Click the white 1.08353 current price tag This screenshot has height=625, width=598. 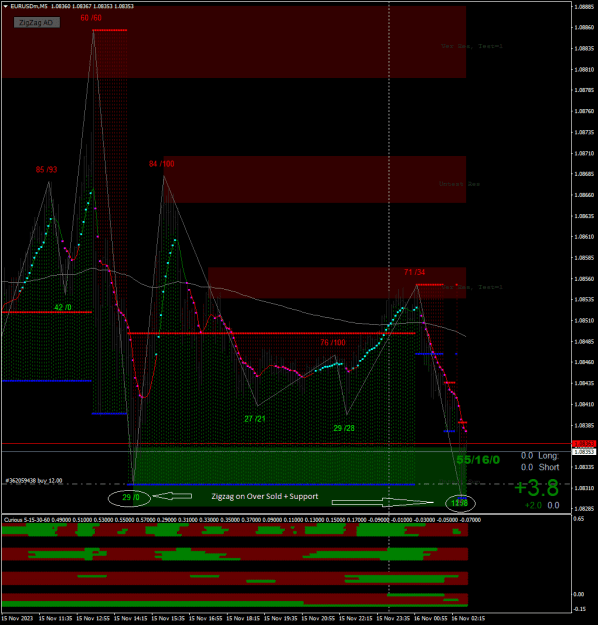point(584,452)
